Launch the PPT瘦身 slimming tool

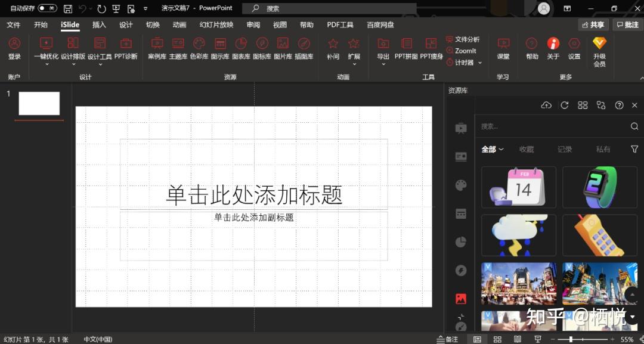coord(431,51)
